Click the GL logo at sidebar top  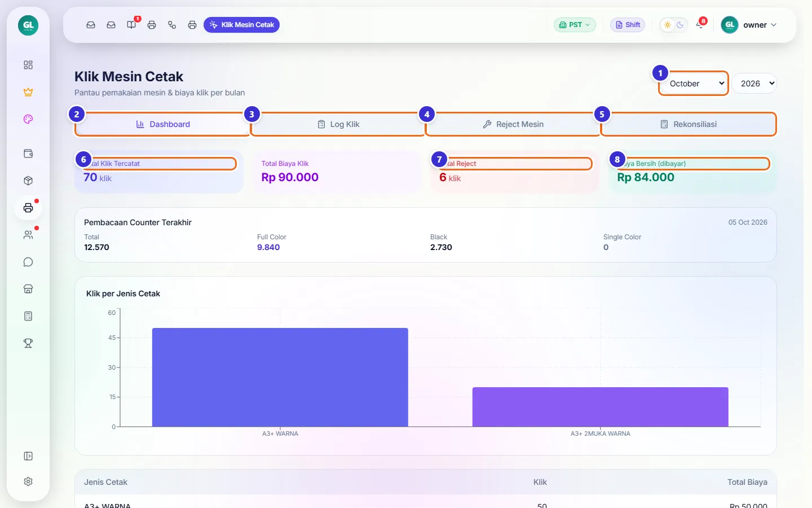[x=28, y=25]
